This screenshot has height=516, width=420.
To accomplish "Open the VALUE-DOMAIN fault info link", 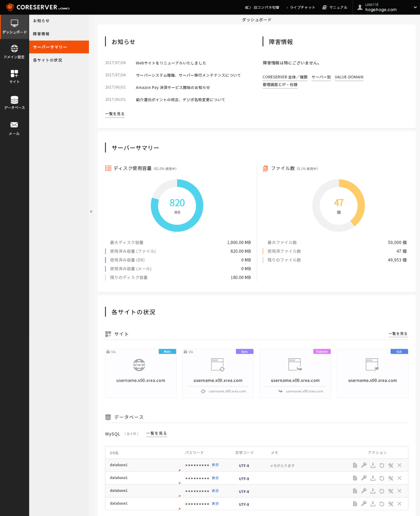I will (349, 77).
